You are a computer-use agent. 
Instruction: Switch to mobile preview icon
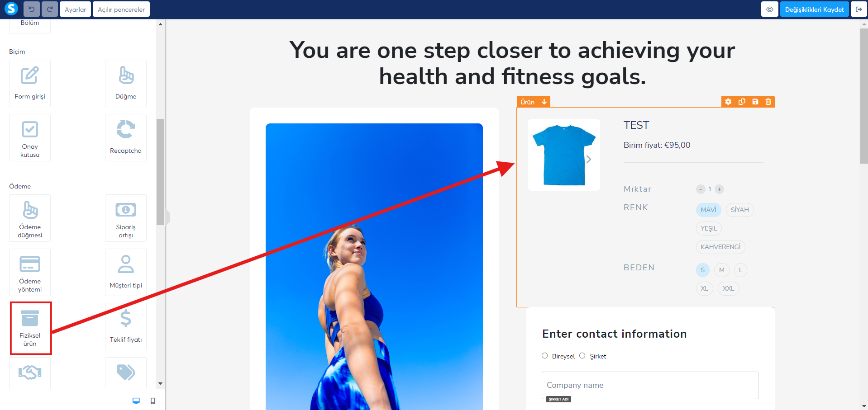[x=153, y=401]
